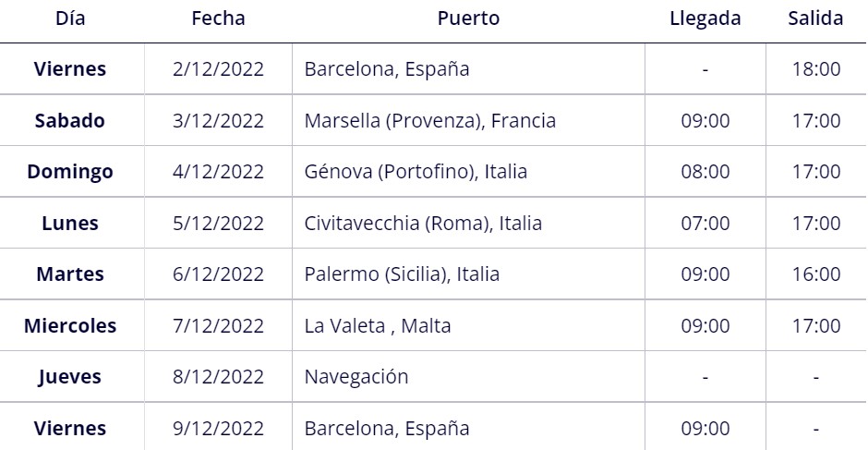Click the Día column header
This screenshot has width=868, height=450.
click(x=70, y=18)
